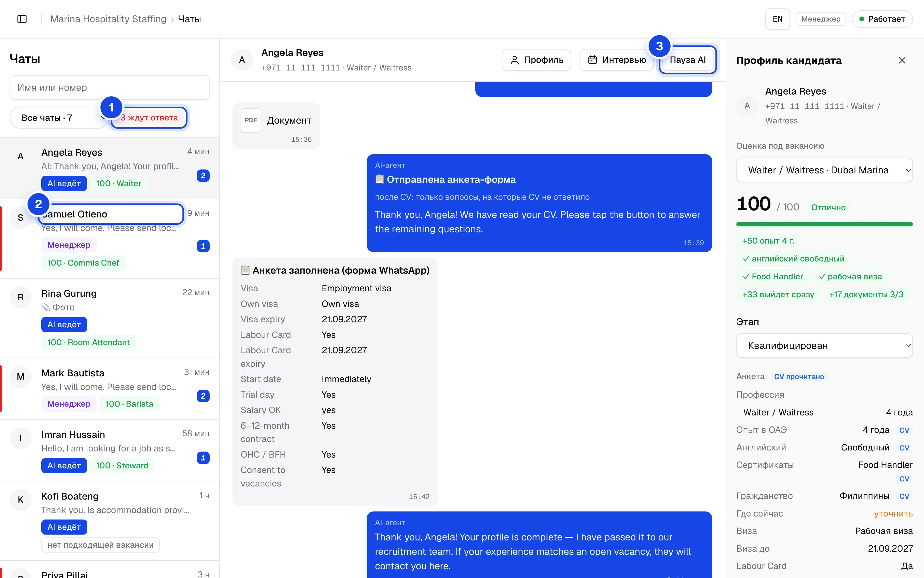Open Kofi Boateng chat
Image resolution: width=924 pixels, height=578 pixels.
click(x=110, y=521)
